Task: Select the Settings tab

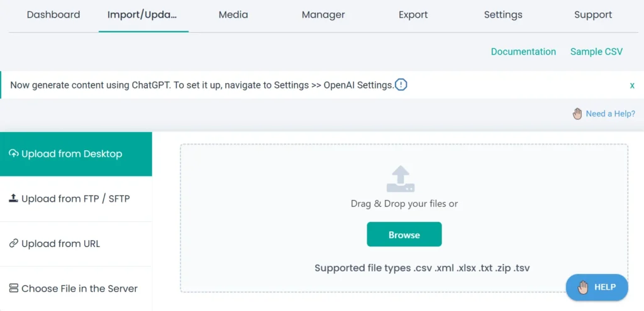Action: coord(503,14)
